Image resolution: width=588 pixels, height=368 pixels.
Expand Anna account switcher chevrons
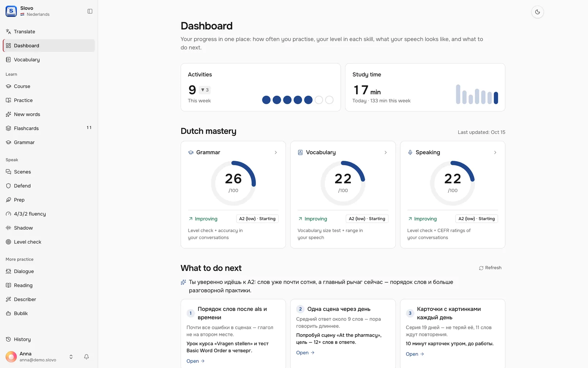(71, 357)
